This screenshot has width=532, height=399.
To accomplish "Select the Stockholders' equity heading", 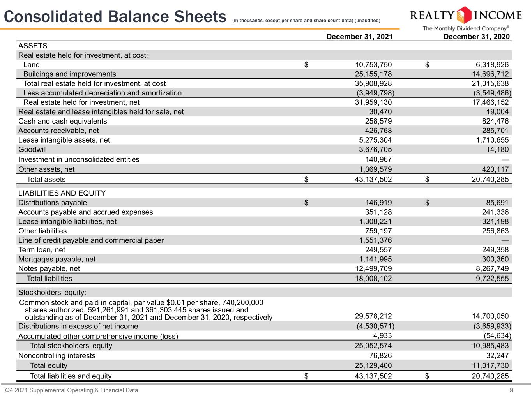I will pos(52,292).
